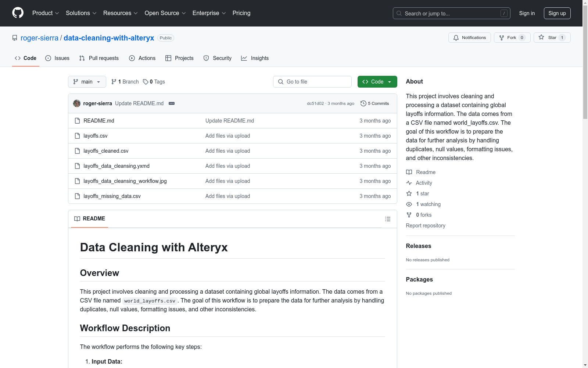This screenshot has height=368, width=588.
Task: Click the Star button star icon
Action: [x=541, y=37]
